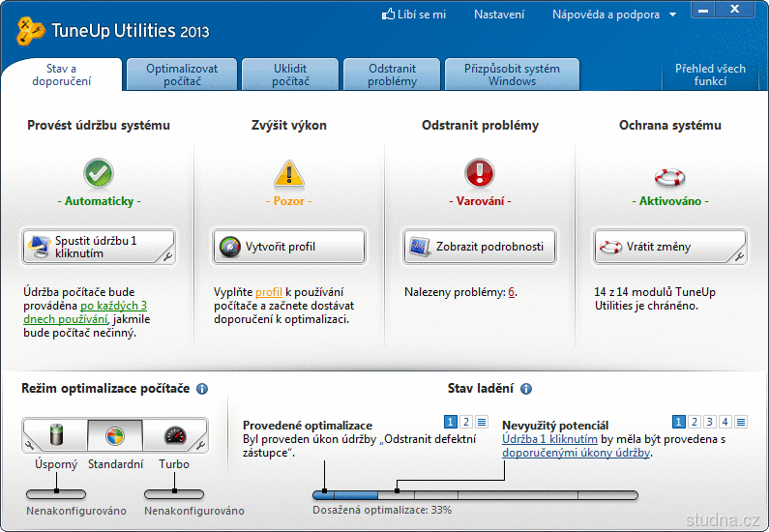Screen dimensions: 769x532
Task: Switch to Uklidit počítač tab
Action: (x=290, y=74)
